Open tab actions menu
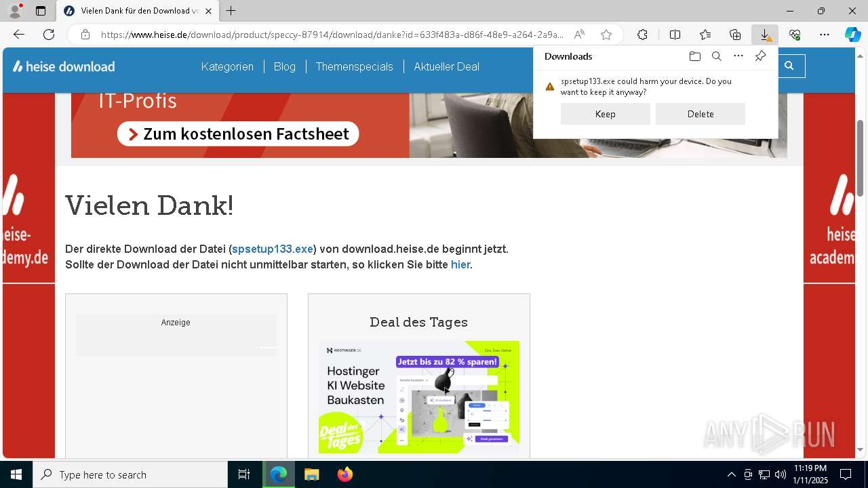 point(41,11)
